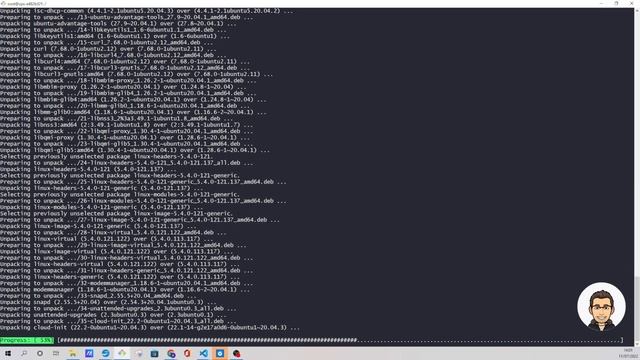Click line Unpacking libmbim-proxy
The height and width of the screenshot is (360, 640).
point(123,87)
